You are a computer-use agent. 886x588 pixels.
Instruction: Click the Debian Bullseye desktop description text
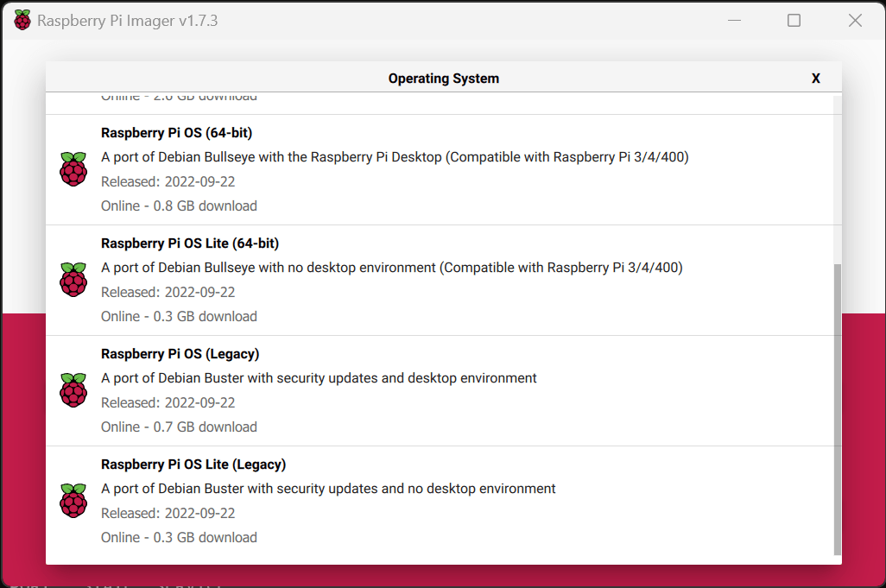click(391, 157)
